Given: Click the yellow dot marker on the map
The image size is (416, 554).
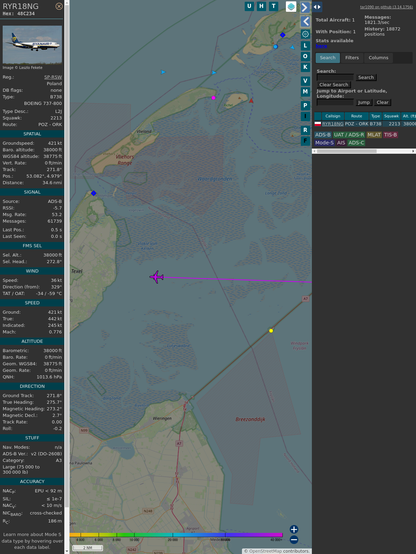Looking at the screenshot, I should click(x=271, y=331).
